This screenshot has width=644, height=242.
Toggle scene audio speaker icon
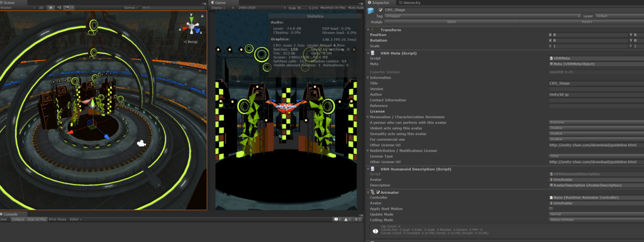[59, 8]
